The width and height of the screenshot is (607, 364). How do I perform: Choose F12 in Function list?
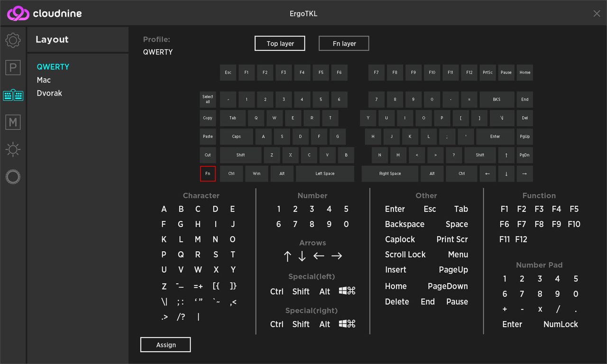coord(521,239)
